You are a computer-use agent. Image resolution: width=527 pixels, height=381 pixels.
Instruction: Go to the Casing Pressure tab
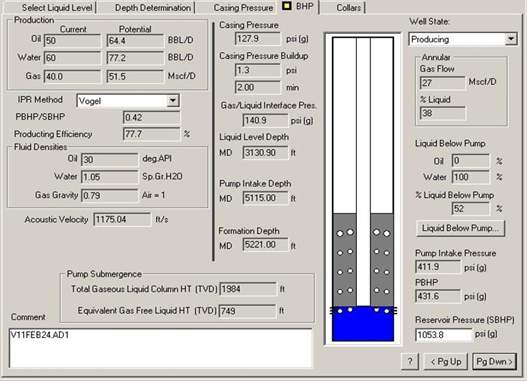[x=243, y=7]
